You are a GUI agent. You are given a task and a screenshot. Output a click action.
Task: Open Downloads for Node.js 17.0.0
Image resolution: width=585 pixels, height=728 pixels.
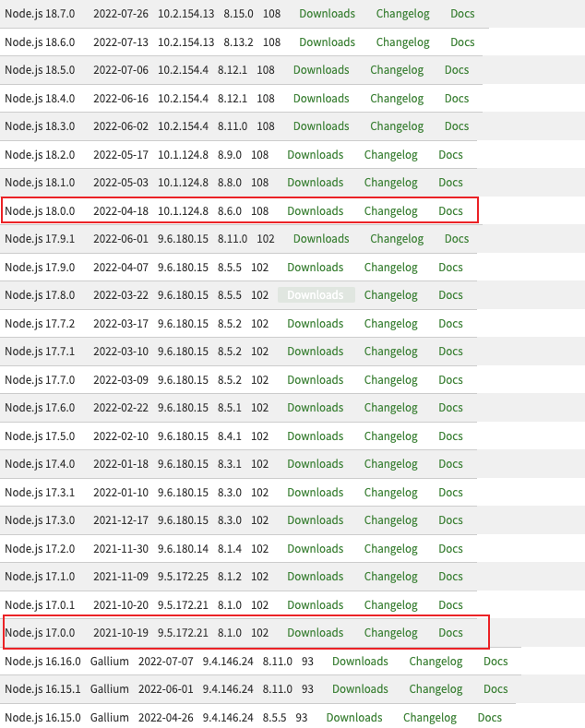(x=315, y=633)
